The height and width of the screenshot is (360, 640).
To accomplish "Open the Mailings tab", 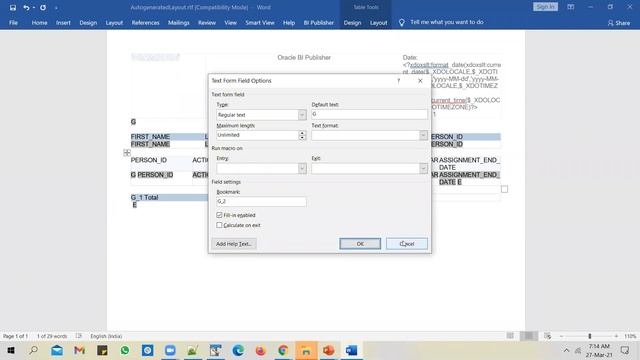I will (x=178, y=23).
